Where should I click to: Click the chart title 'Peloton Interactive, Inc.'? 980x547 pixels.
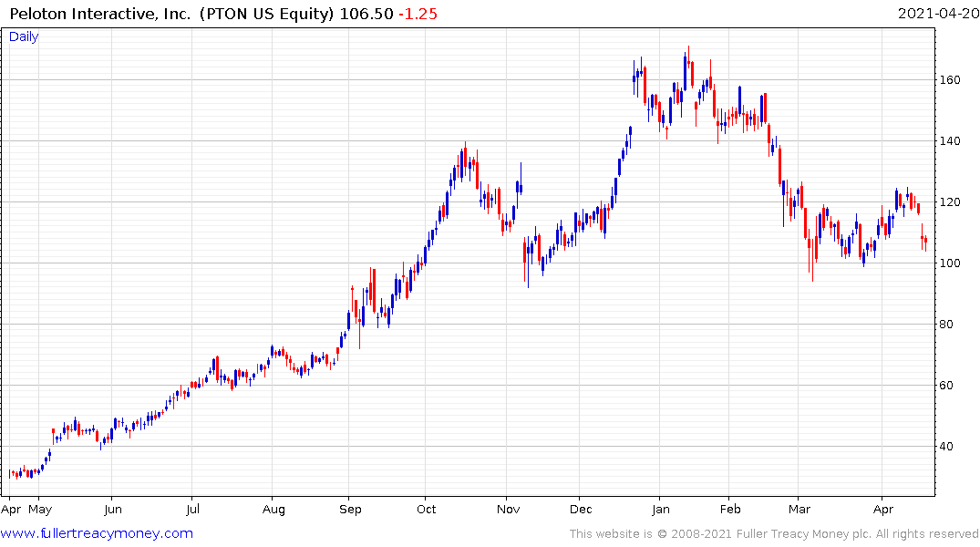tap(100, 14)
